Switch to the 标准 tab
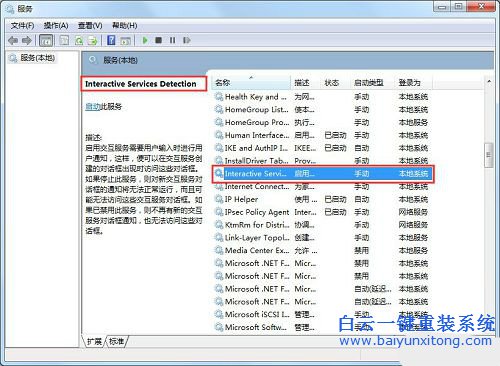The width and height of the screenshot is (500, 366). pos(116,341)
